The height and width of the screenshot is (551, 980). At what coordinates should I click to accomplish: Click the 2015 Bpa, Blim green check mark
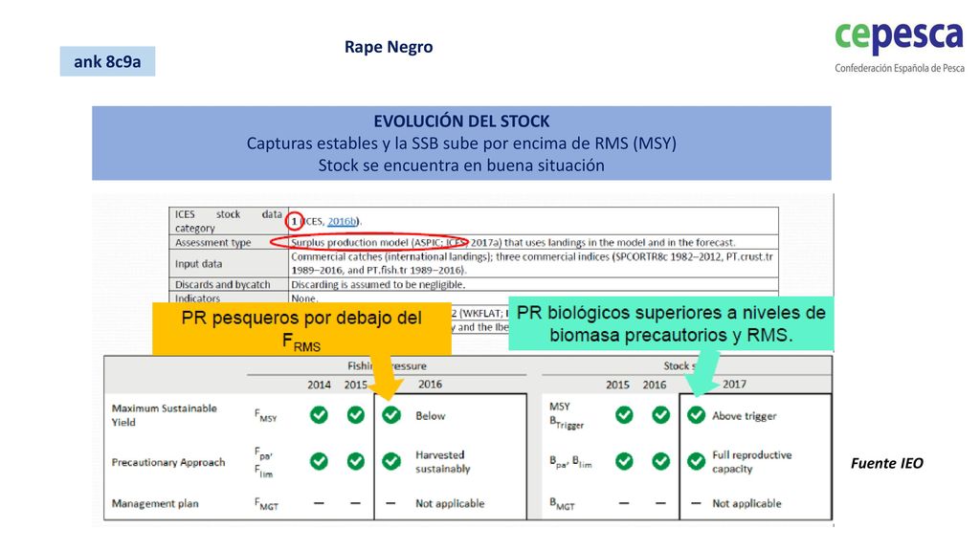624,461
